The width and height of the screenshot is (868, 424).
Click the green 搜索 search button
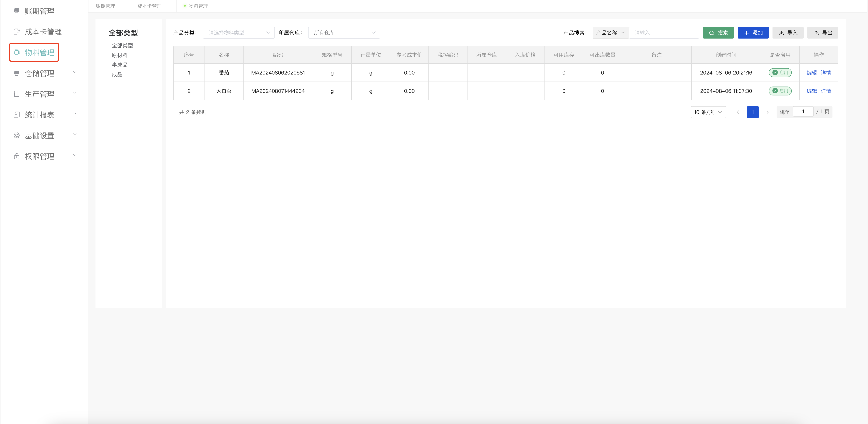tap(718, 33)
